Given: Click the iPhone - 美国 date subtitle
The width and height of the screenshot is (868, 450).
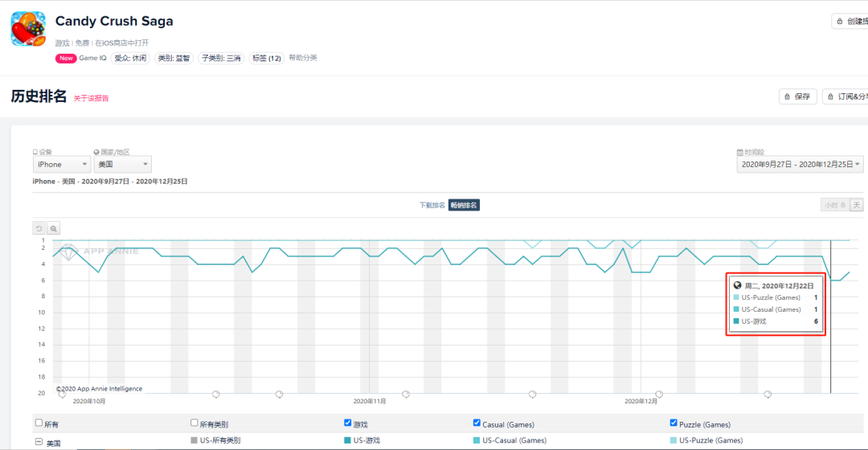Looking at the screenshot, I should (x=110, y=182).
